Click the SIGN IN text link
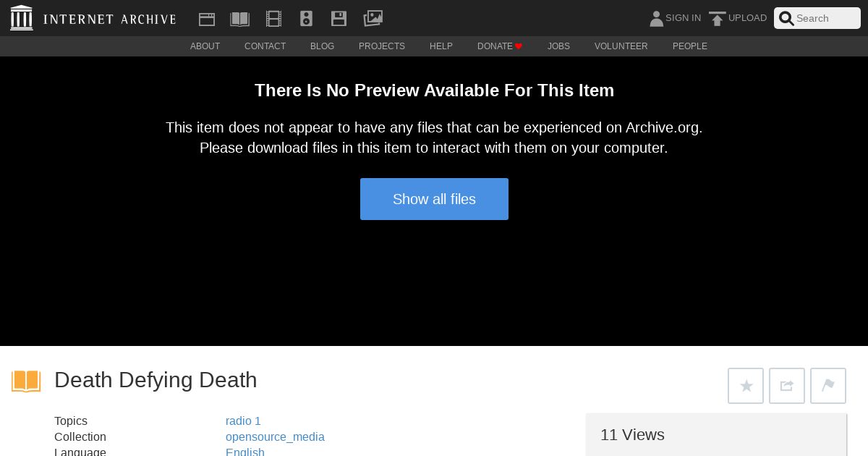 point(683,18)
